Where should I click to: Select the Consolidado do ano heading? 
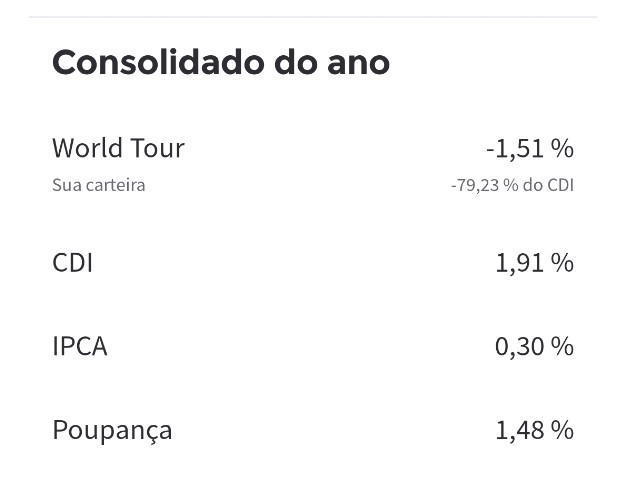(221, 62)
